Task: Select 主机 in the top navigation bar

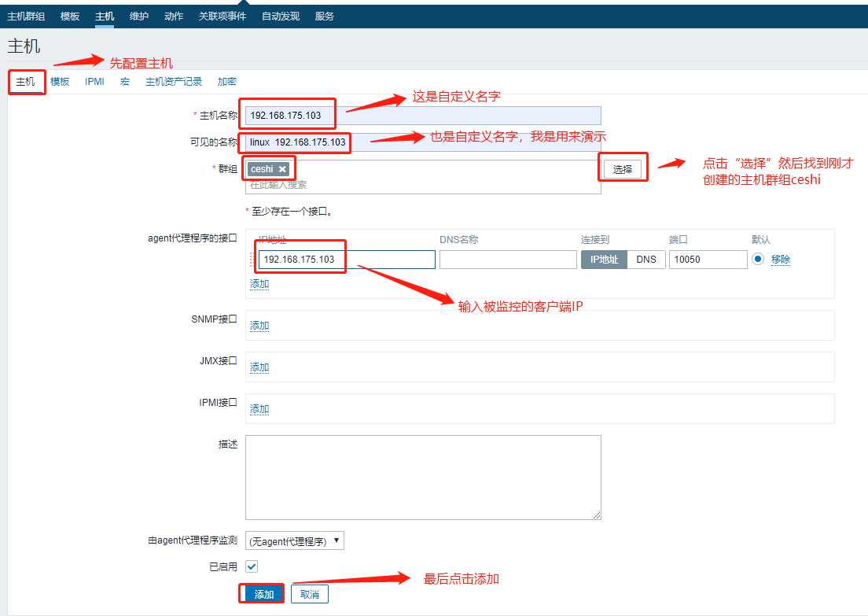Action: coord(105,16)
